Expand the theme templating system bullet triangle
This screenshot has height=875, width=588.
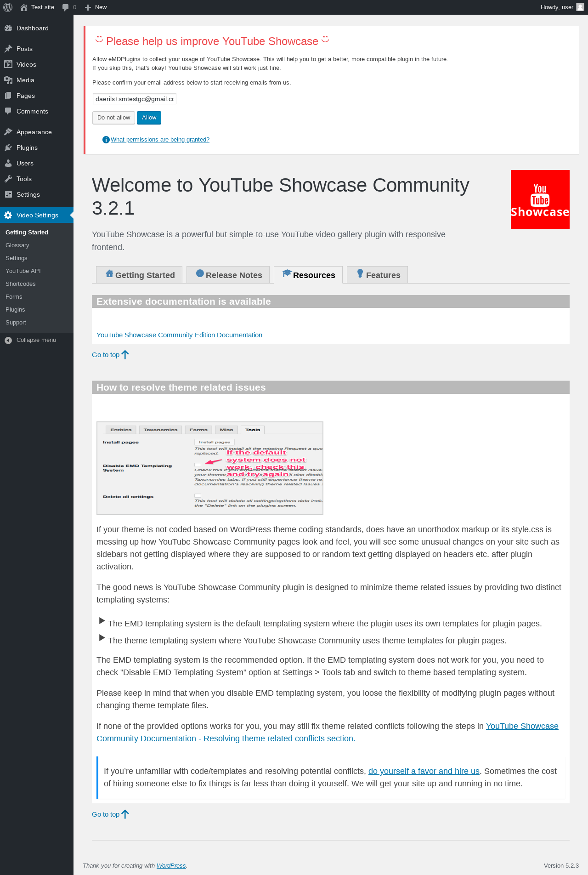coord(102,638)
